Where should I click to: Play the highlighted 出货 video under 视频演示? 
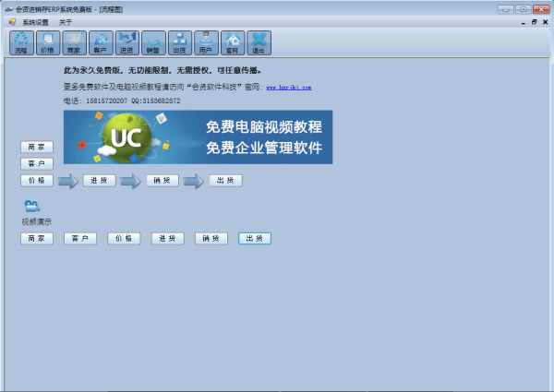pos(255,239)
